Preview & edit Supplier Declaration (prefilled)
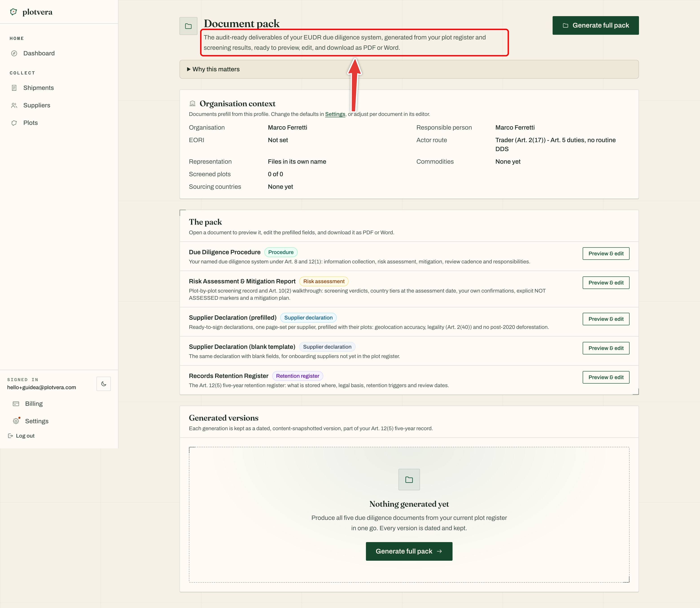The height and width of the screenshot is (608, 700). click(606, 319)
